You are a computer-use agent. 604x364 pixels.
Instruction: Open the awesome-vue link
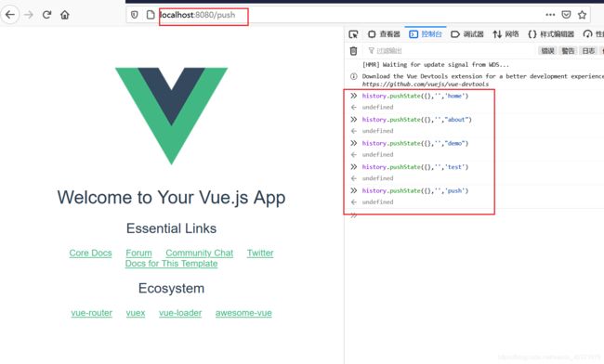click(x=243, y=313)
